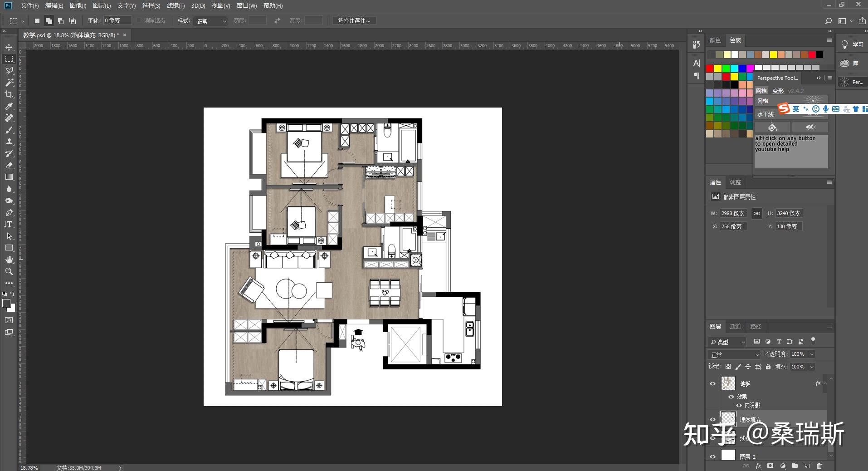Viewport: 868px width, 471px height.
Task: Toggle the hidden-eye button in Perspective Tools
Action: click(x=810, y=127)
